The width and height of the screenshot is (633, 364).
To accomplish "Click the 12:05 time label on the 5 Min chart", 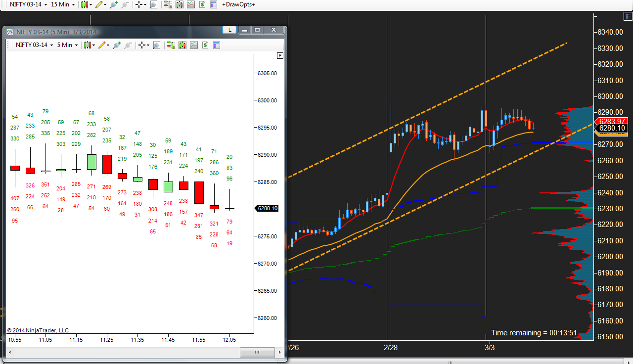I will coord(229,340).
